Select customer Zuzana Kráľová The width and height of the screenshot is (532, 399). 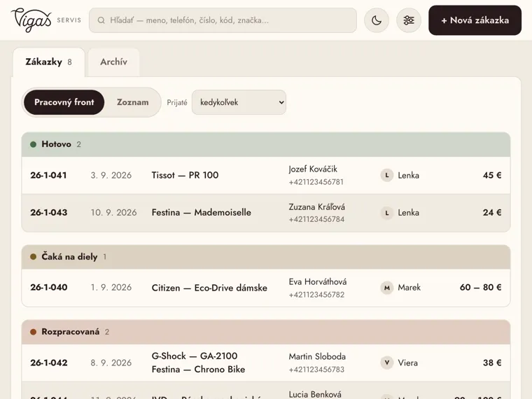pos(317,206)
